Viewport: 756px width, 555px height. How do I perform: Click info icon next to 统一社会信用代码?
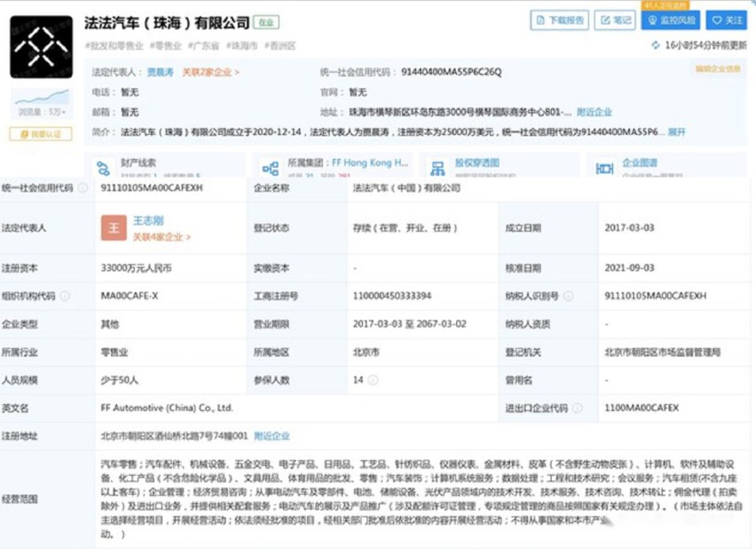pos(83,187)
